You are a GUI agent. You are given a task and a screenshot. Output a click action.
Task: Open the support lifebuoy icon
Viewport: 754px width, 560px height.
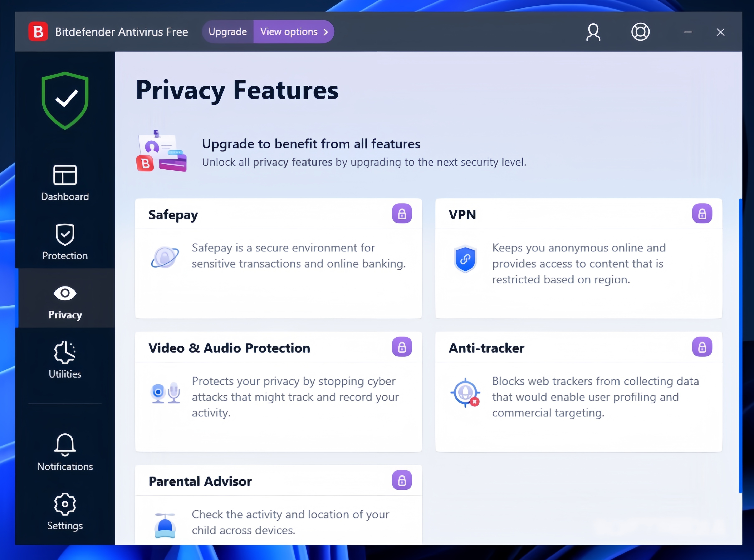640,32
